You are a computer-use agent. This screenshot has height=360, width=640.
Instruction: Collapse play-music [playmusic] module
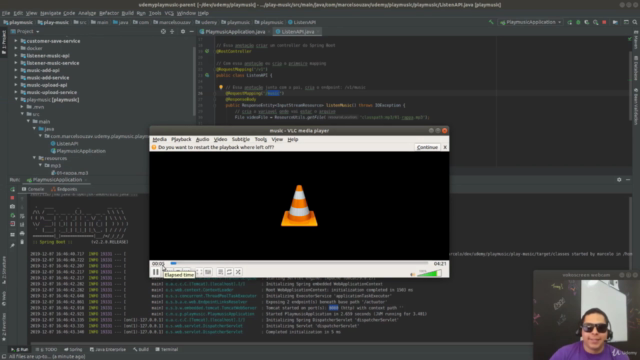point(16,100)
